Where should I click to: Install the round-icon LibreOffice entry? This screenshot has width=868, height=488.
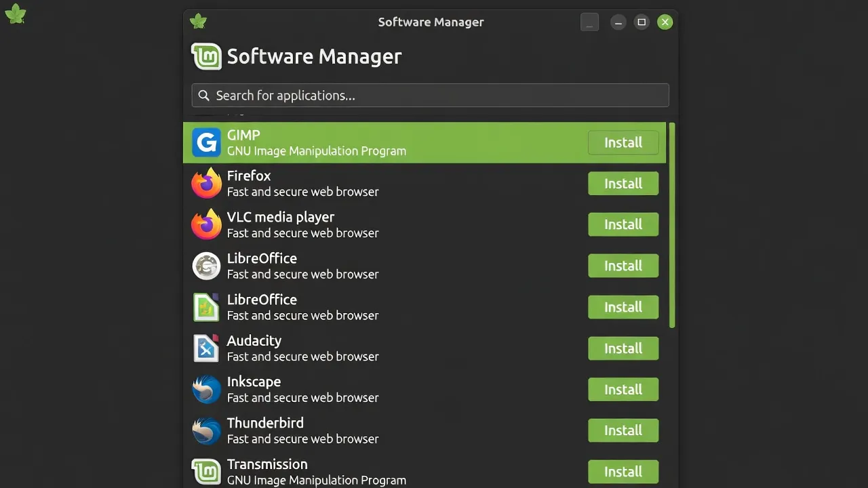[623, 266]
